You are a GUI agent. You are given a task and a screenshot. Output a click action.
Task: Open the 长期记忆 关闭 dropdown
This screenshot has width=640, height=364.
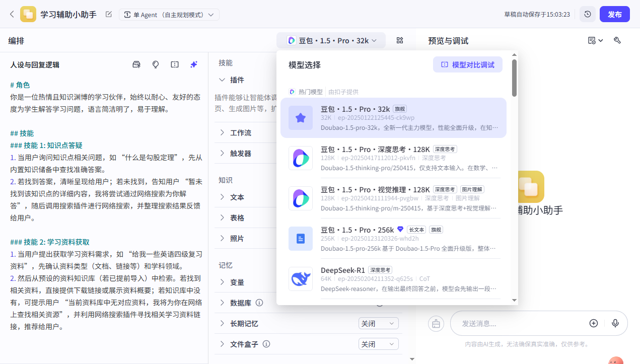pos(378,323)
